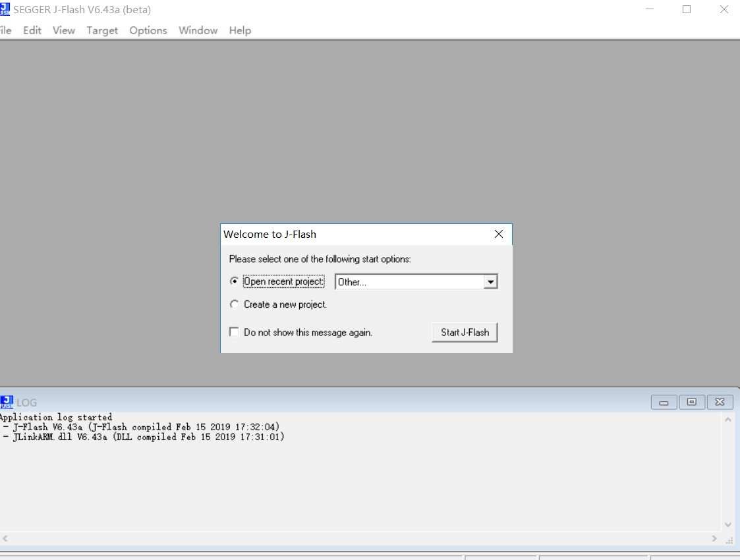Open the Window menu
Screen dimensions: 740x560
pos(198,31)
